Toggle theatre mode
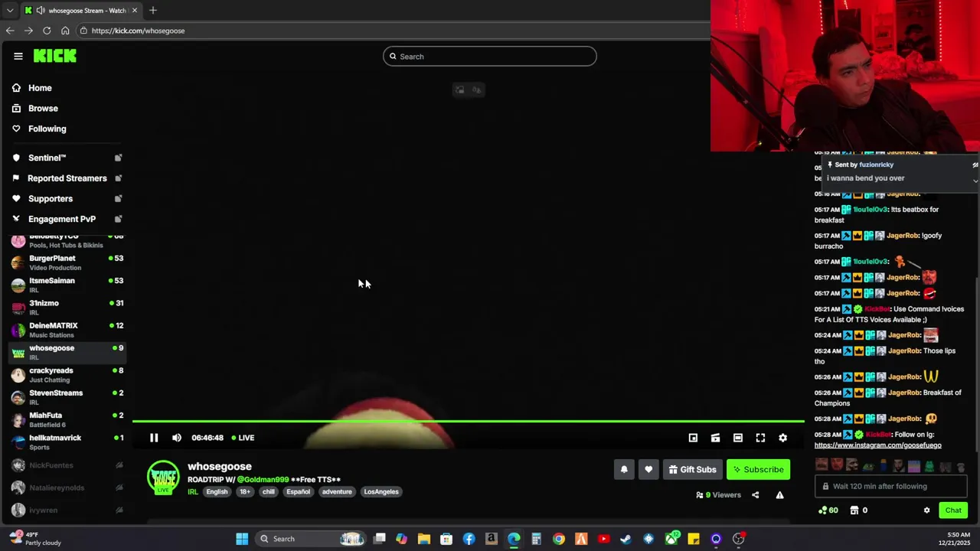This screenshot has width=980, height=551. pyautogui.click(x=738, y=438)
